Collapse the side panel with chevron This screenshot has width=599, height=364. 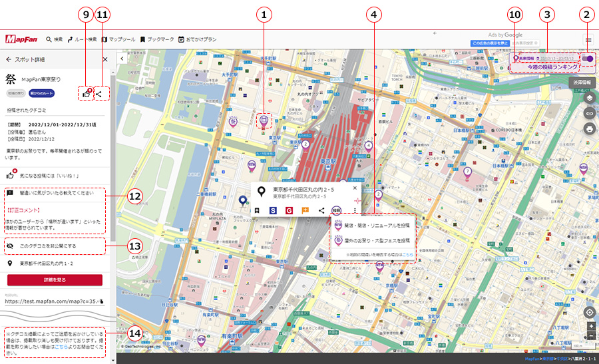pyautogui.click(x=122, y=59)
